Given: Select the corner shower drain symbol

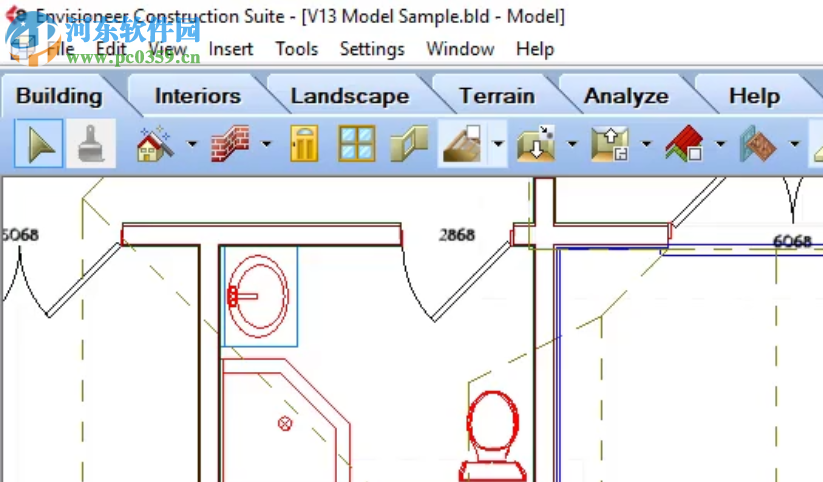Looking at the screenshot, I should (285, 423).
